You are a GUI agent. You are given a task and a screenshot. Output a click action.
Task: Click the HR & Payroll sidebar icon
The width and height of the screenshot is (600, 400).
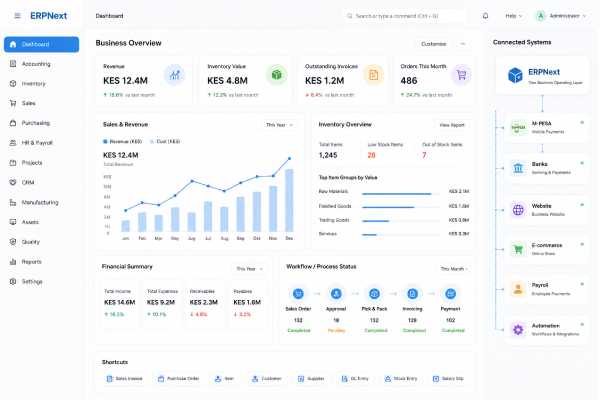13,143
